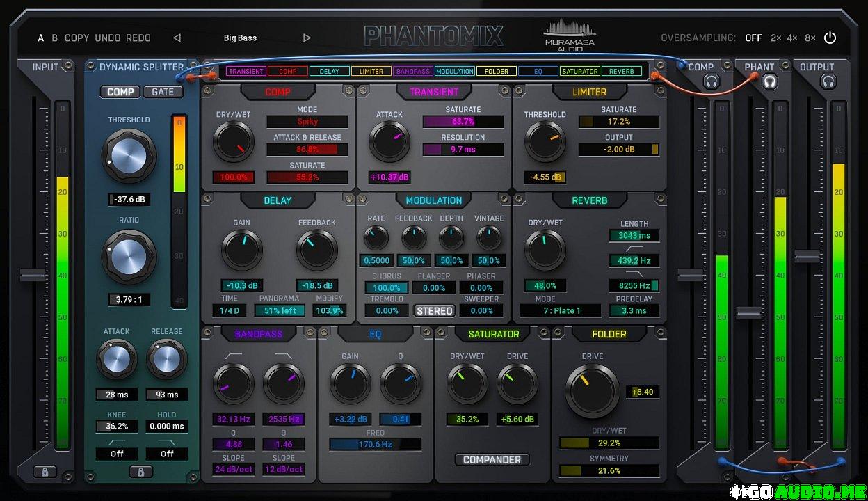Open the delay TIME 1/4 D selector
The image size is (868, 501).
pyautogui.click(x=230, y=311)
